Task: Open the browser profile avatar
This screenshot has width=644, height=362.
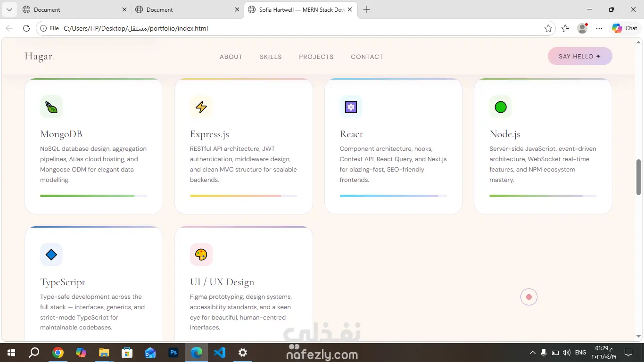Action: [583, 28]
